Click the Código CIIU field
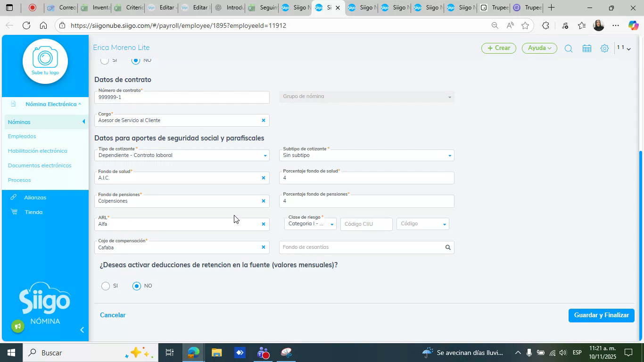This screenshot has width=644, height=362. [x=367, y=224]
